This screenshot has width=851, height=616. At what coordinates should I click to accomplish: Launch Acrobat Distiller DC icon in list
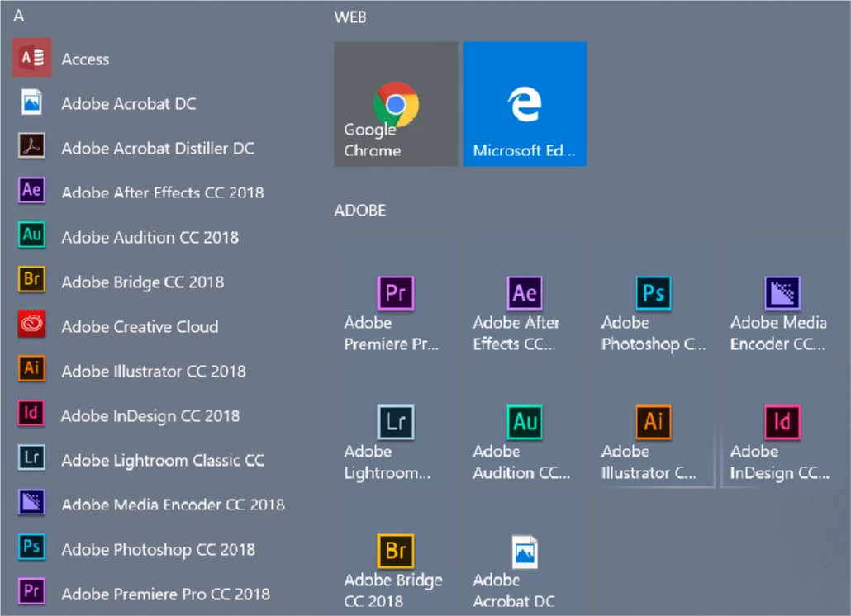[31, 146]
